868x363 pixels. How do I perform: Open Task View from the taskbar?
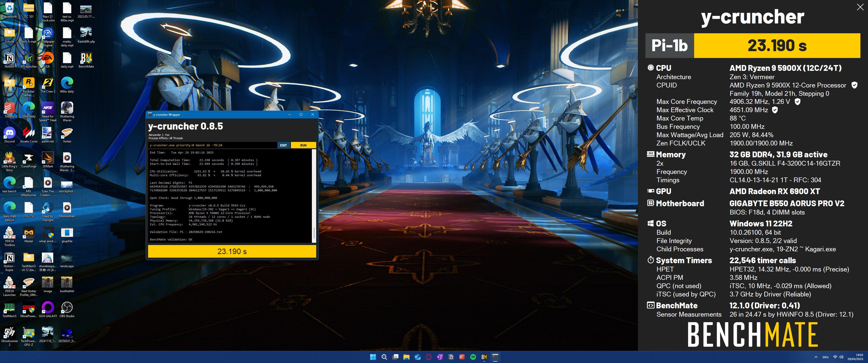tap(395, 357)
